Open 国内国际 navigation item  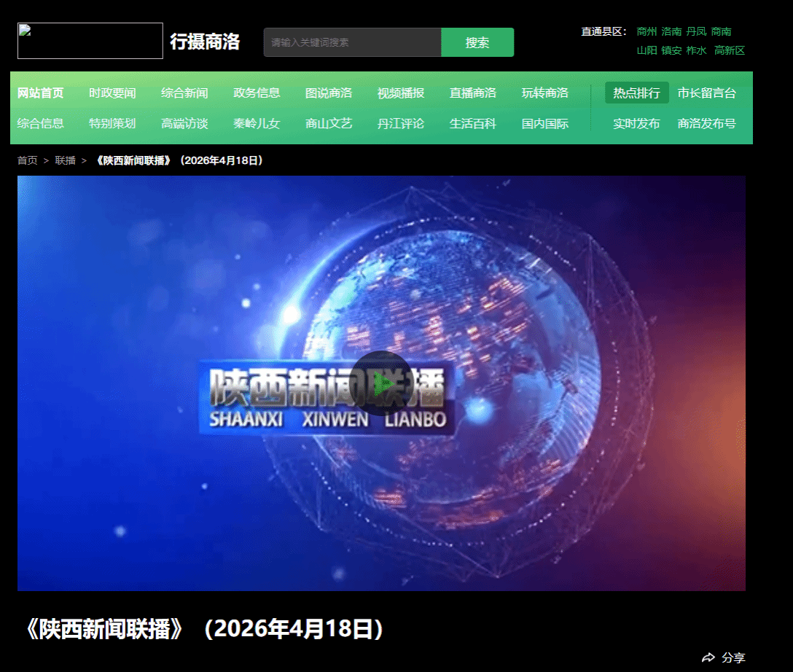[545, 124]
